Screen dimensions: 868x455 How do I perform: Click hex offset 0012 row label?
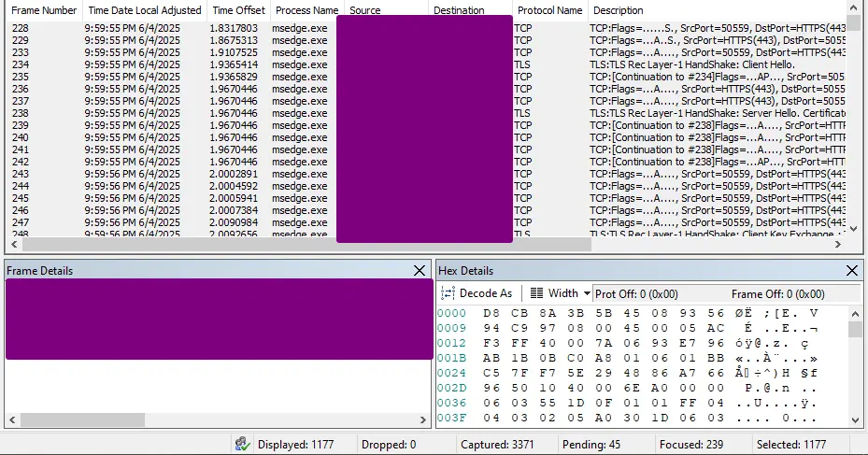(x=451, y=343)
